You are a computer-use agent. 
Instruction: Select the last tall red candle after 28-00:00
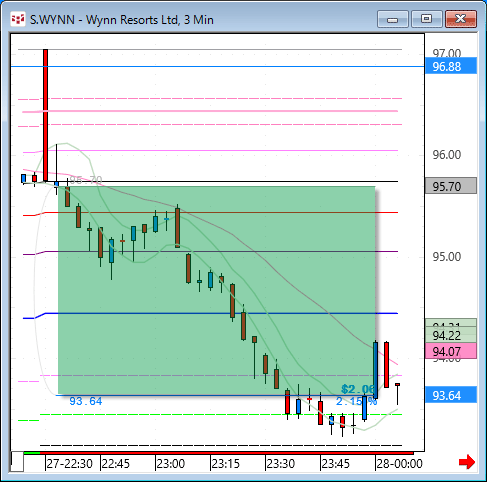click(x=386, y=365)
